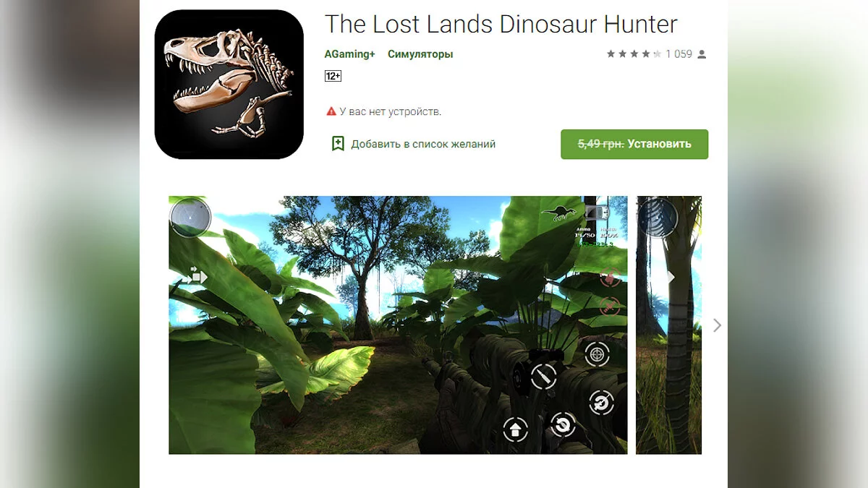The width and height of the screenshot is (868, 488).
Task: Click the bullet fire icon on the gun
Action: (543, 376)
